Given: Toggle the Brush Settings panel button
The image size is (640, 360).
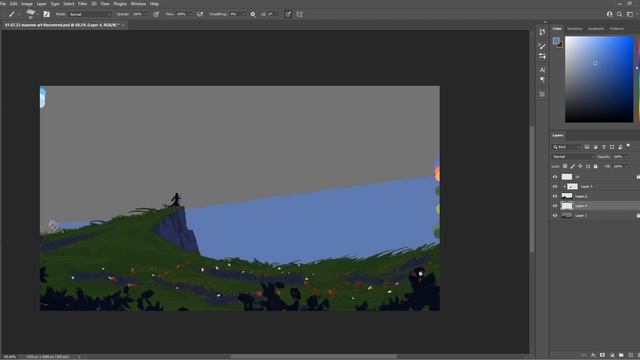Looking at the screenshot, I should click(47, 14).
